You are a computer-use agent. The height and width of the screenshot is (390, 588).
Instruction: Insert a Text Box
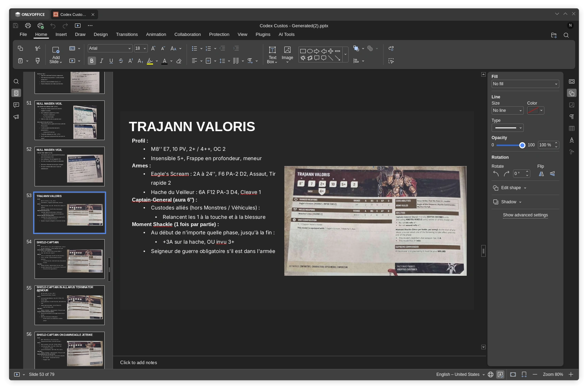tap(272, 55)
